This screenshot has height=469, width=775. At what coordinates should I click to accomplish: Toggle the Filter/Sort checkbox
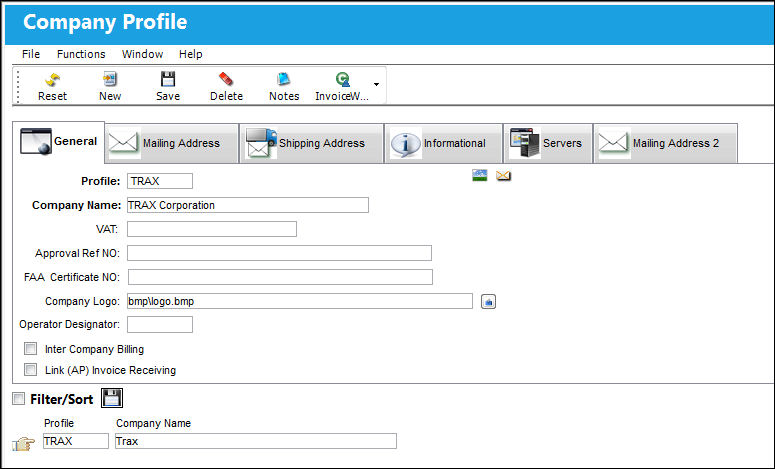(18, 398)
